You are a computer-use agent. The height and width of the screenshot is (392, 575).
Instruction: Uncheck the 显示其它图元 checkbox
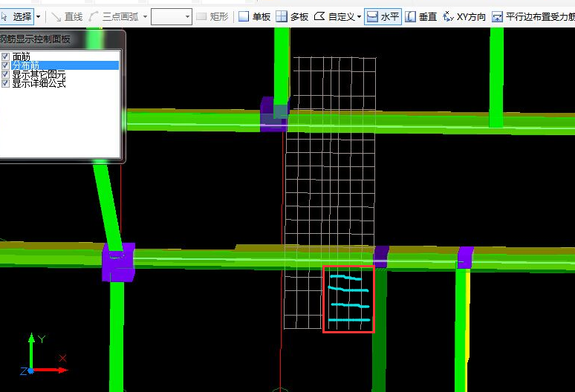pyautogui.click(x=5, y=74)
